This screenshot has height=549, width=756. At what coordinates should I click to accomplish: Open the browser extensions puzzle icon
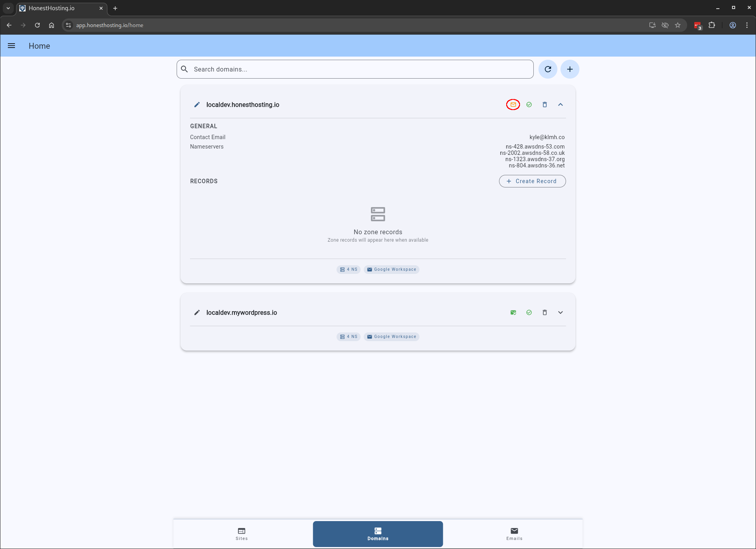712,25
